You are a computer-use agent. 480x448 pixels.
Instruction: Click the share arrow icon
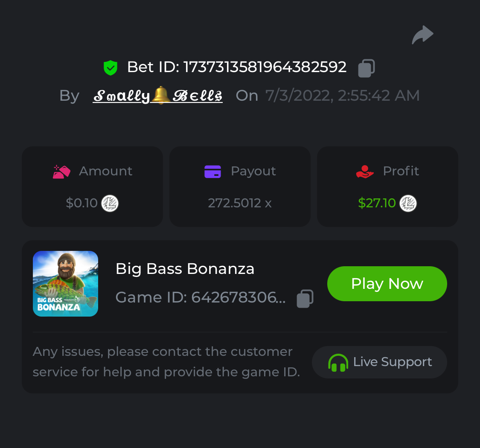coord(422,35)
